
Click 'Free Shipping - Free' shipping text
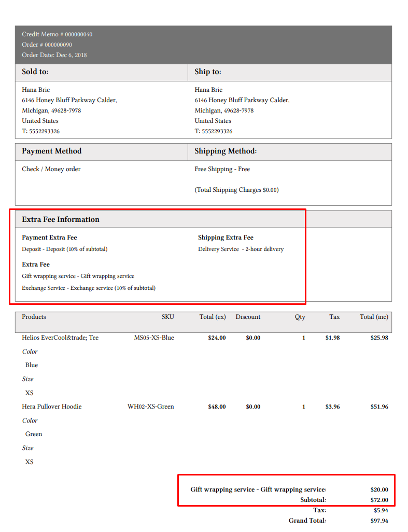coord(222,169)
